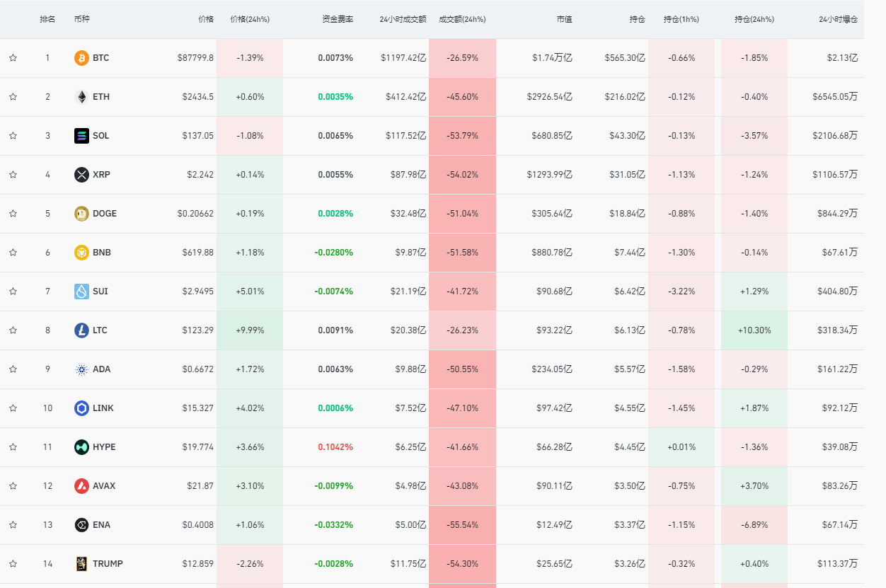Screen dimensions: 886x588
Task: Toggle favorite star for SUI row
Action: coord(13,292)
